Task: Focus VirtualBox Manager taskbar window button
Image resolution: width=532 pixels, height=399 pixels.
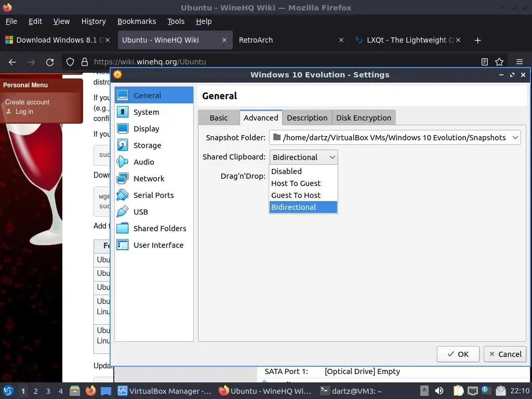Action: coord(165,391)
